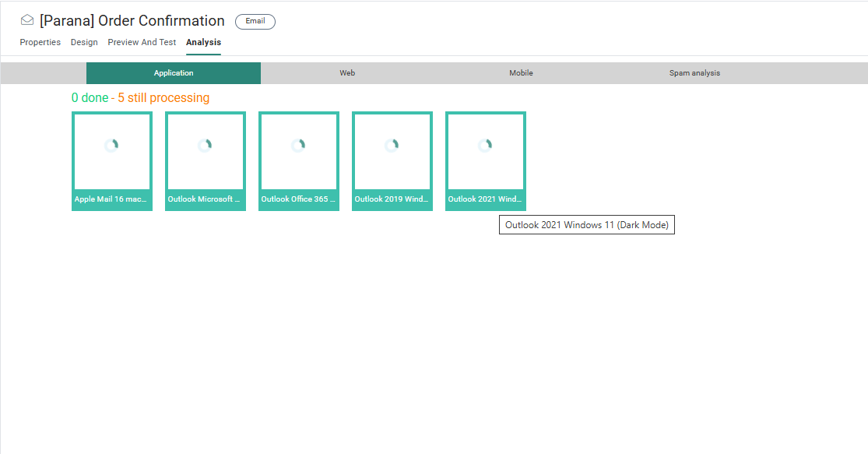This screenshot has height=454, width=868.
Task: Open the Outlook Microsoft preview tile
Action: 206,160
